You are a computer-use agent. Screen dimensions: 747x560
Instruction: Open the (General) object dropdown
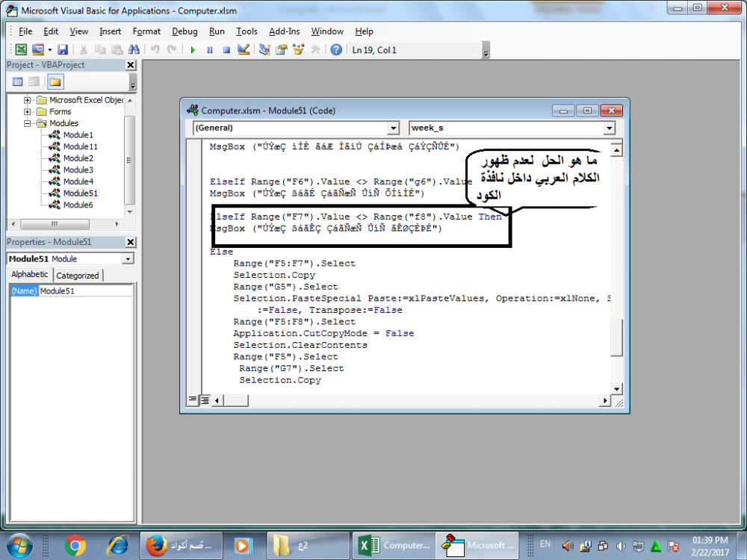point(393,128)
